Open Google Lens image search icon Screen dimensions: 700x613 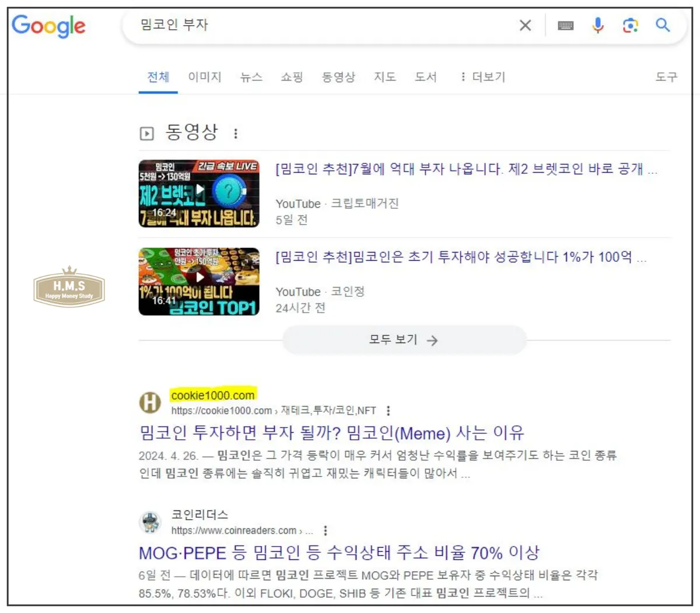[x=631, y=25]
